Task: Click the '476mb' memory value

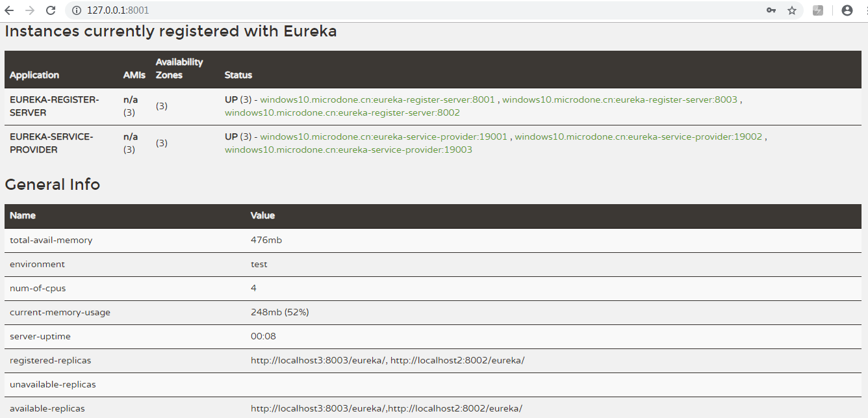Action: pyautogui.click(x=266, y=240)
